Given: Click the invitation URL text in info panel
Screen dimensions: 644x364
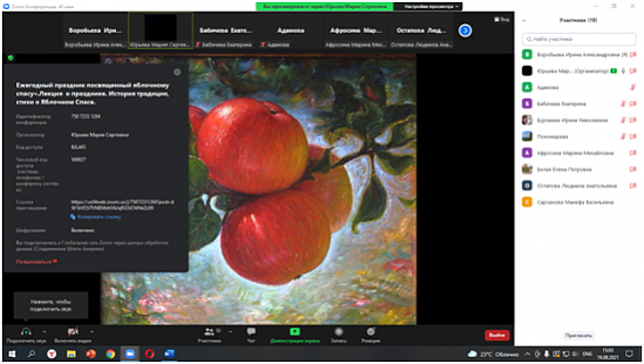Looking at the screenshot, I should coord(122,204).
